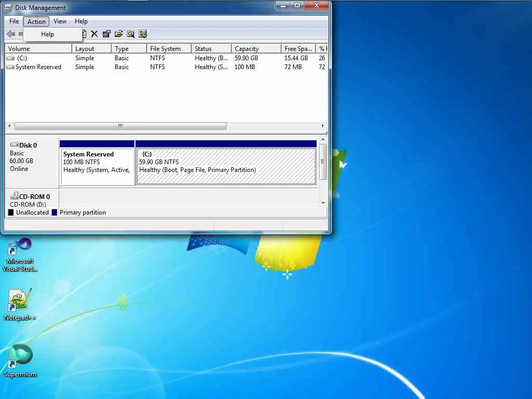The width and height of the screenshot is (532, 399).
Task: Open the View menu
Action: [60, 21]
